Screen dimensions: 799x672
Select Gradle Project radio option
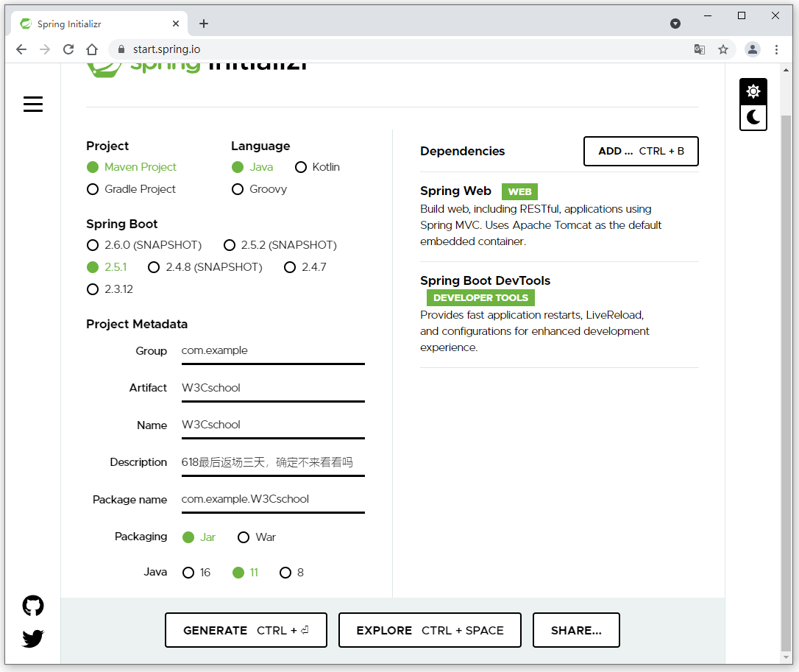pyautogui.click(x=93, y=189)
